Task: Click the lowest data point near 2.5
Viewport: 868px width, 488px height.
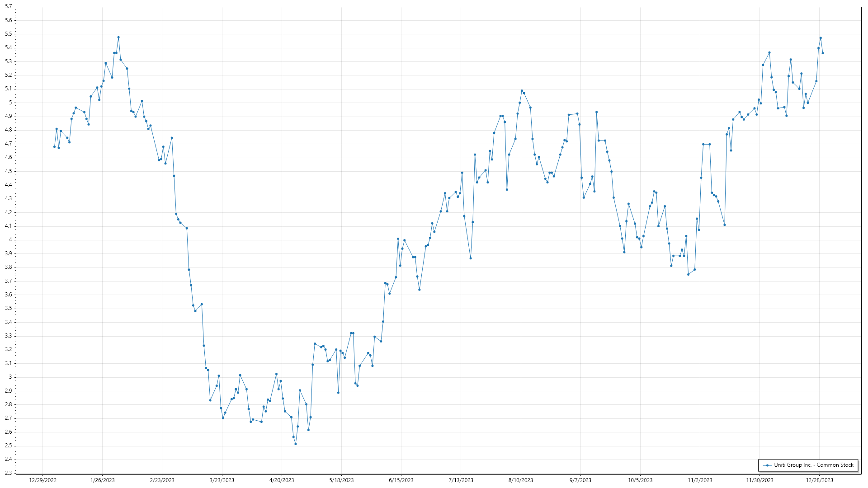Action: (x=296, y=444)
